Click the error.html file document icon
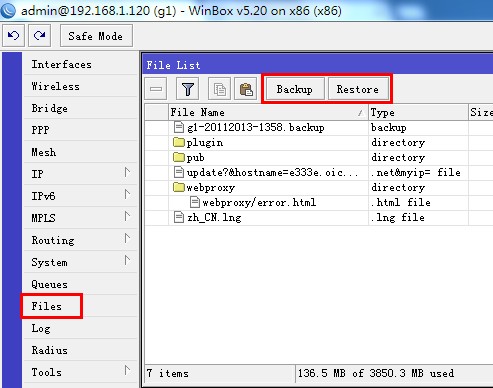Viewport: 493px width, 388px height. tap(195, 202)
